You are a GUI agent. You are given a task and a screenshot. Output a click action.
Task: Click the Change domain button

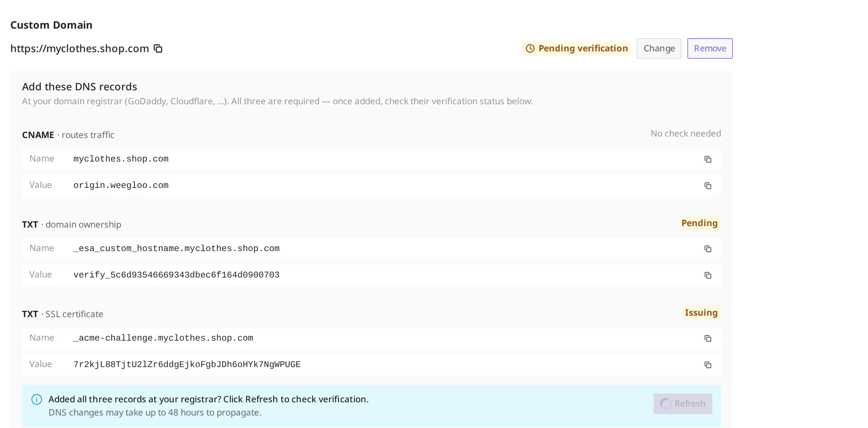pyautogui.click(x=659, y=48)
